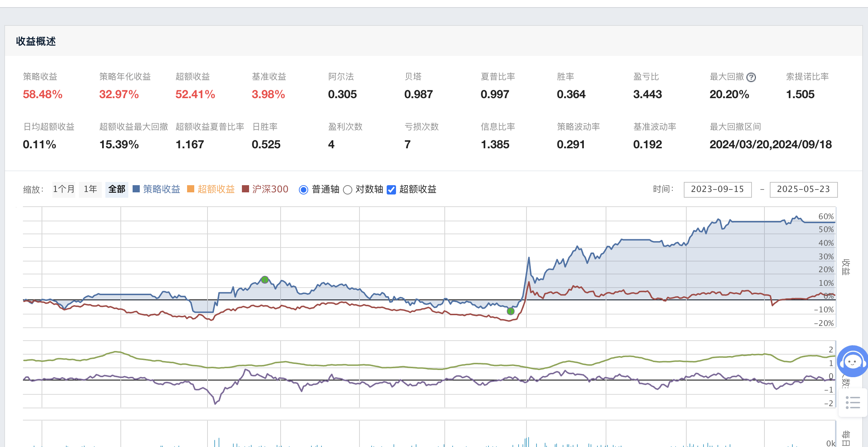Zoom to the 1年 range

[x=90, y=189]
